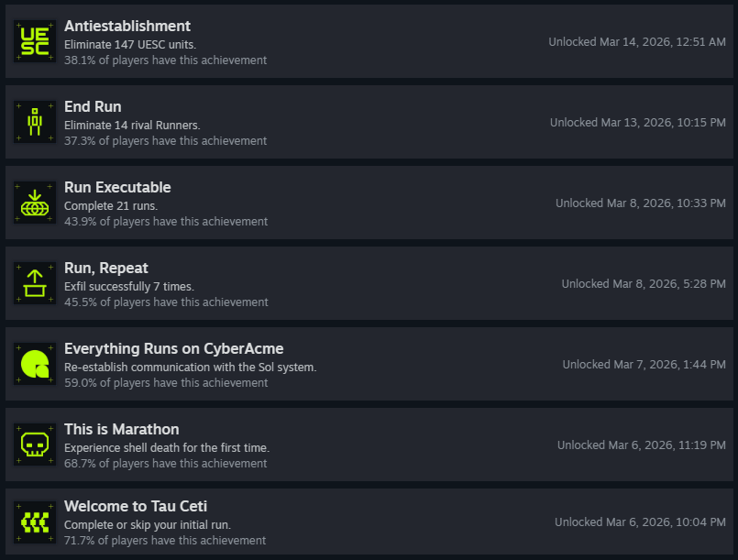The width and height of the screenshot is (738, 560).
Task: Select the 71.7% of players statistic
Action: (x=165, y=540)
